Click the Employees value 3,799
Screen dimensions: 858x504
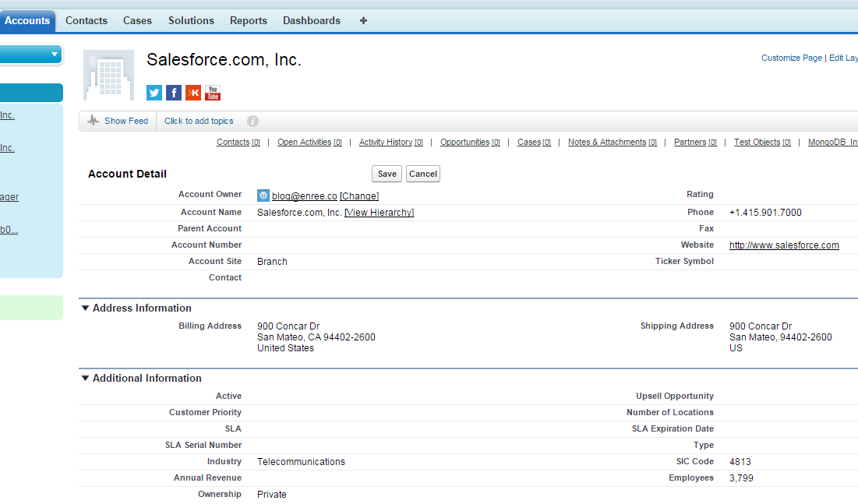point(741,478)
